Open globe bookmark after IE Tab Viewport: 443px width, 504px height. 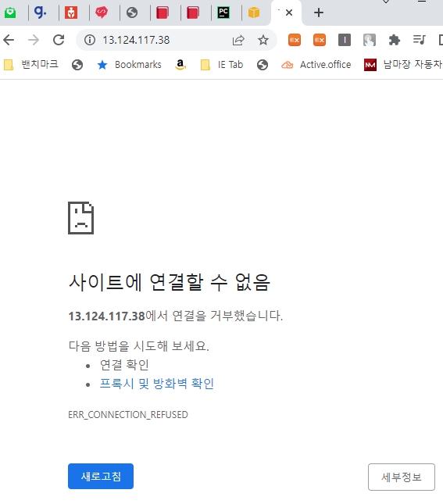[x=263, y=65]
